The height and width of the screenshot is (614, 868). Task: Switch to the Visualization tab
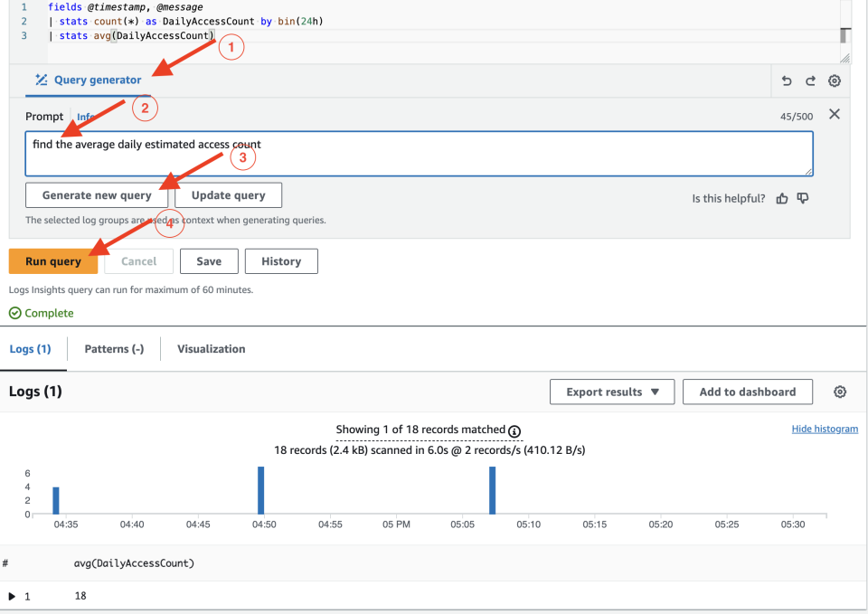(x=210, y=348)
